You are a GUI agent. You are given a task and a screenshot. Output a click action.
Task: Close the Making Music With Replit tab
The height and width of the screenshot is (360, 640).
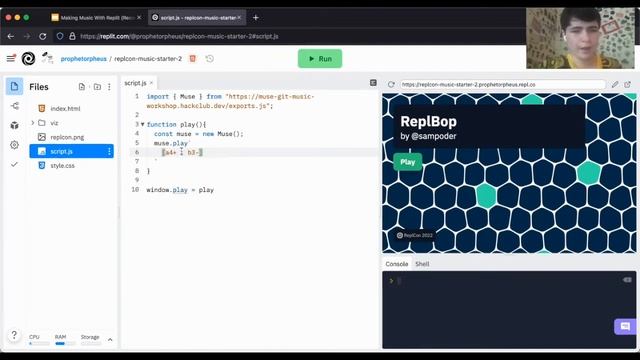139,18
